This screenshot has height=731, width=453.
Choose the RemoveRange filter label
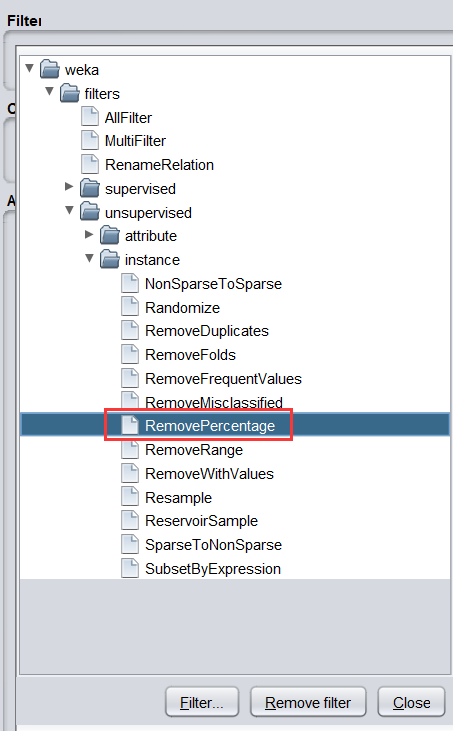(194, 450)
